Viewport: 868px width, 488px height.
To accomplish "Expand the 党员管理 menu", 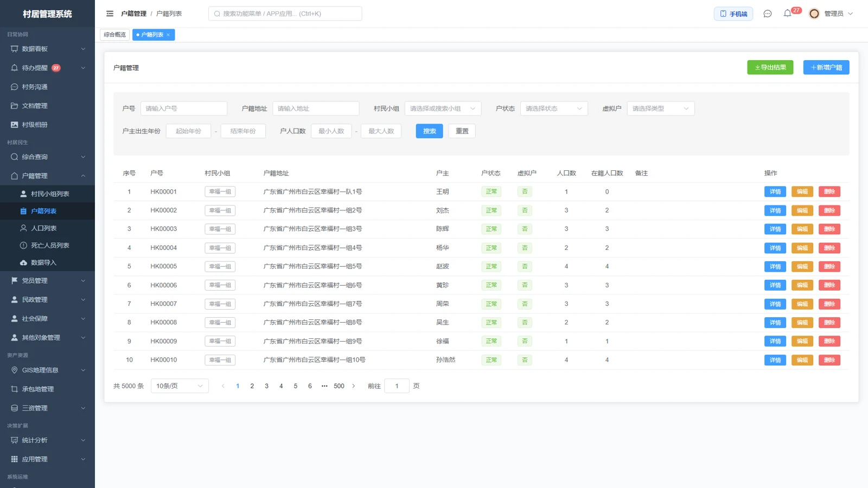I will (47, 280).
